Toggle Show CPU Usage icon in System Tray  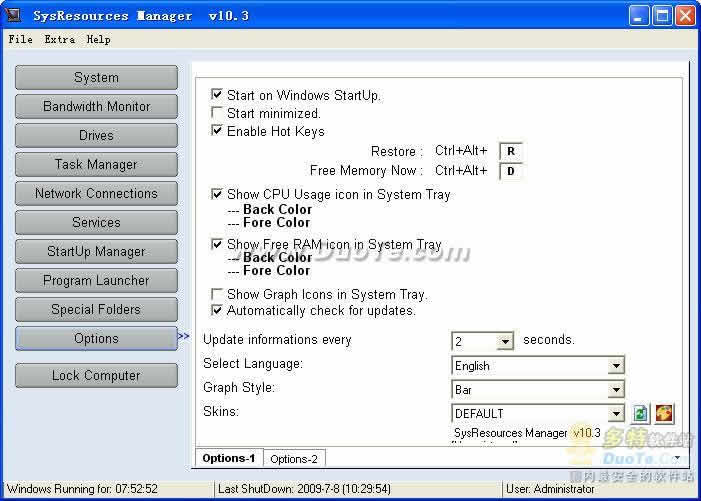[x=216, y=194]
